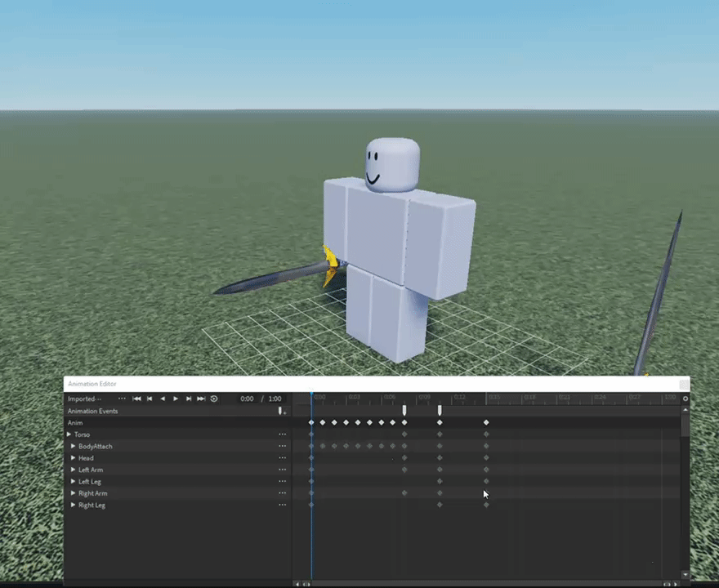The image size is (719, 588).
Task: Open the Left Arm track options menu
Action: [x=282, y=470]
